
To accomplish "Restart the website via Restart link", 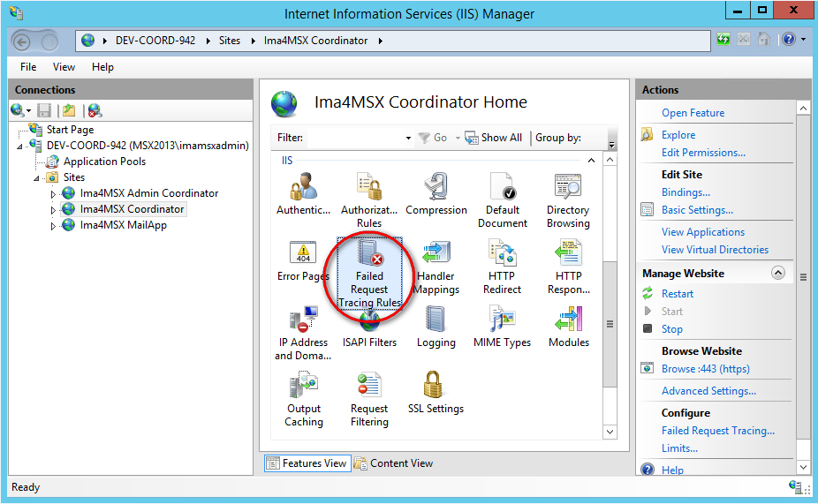I will (x=678, y=293).
